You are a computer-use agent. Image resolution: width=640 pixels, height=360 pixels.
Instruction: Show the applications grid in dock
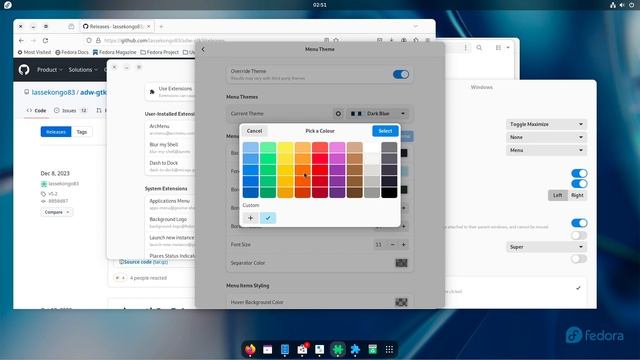pos(389,349)
